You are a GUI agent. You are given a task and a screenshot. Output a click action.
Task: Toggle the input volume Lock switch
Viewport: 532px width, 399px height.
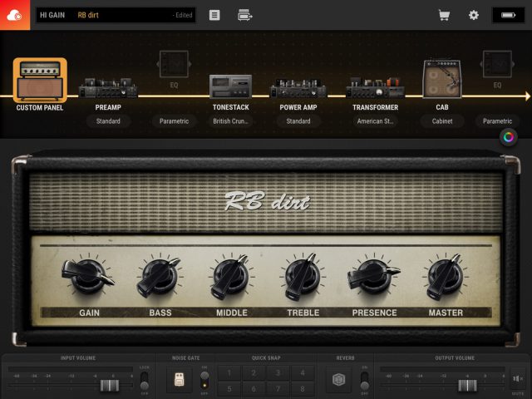point(145,380)
